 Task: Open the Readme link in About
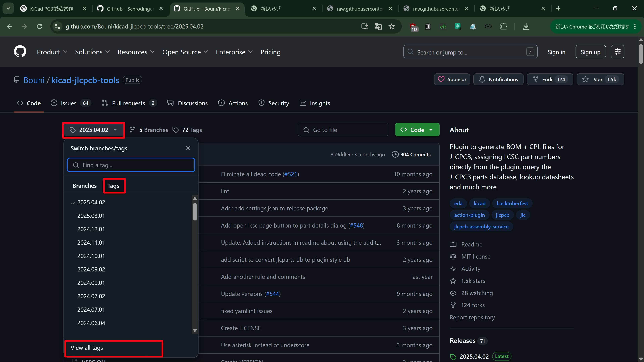pos(466,244)
